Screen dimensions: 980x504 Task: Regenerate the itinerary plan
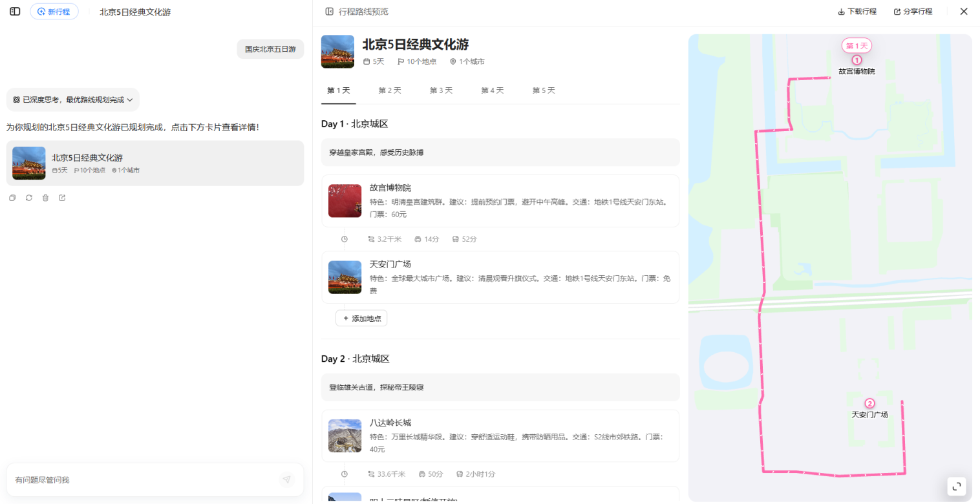[28, 198]
